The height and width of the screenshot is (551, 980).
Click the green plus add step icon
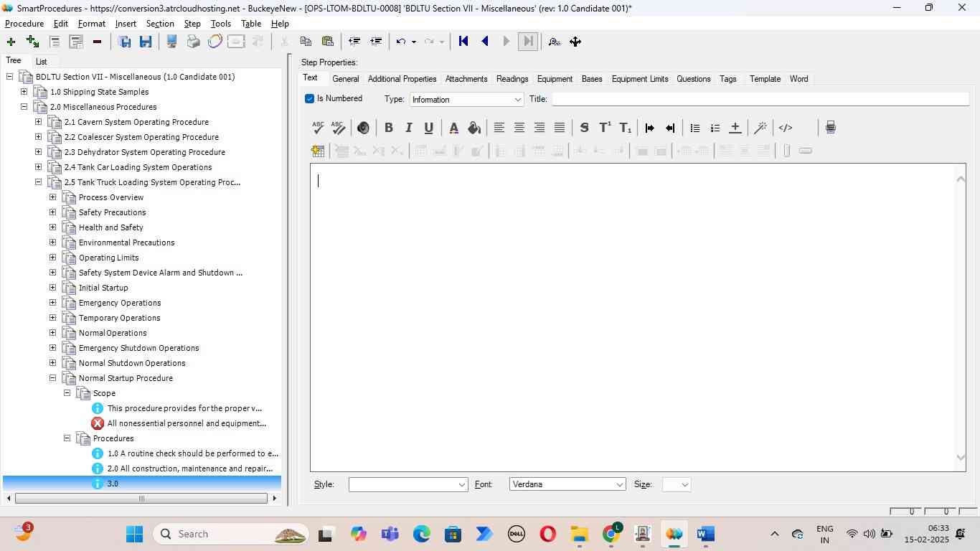point(11,42)
